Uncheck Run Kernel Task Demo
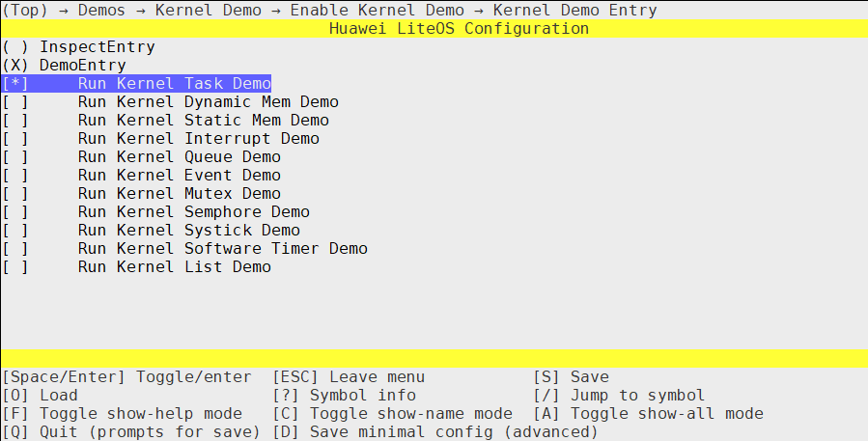The height and width of the screenshot is (441, 868). 137,84
